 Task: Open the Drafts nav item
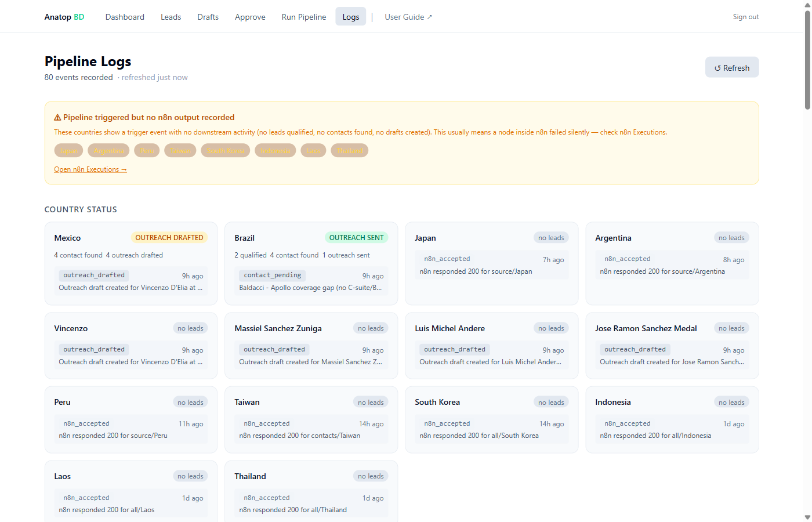point(208,17)
